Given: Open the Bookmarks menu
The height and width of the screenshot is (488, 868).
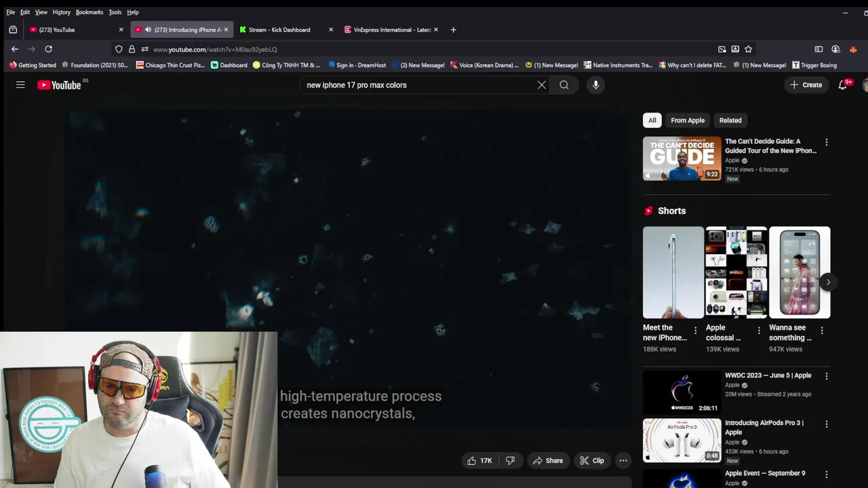Looking at the screenshot, I should click(x=90, y=12).
